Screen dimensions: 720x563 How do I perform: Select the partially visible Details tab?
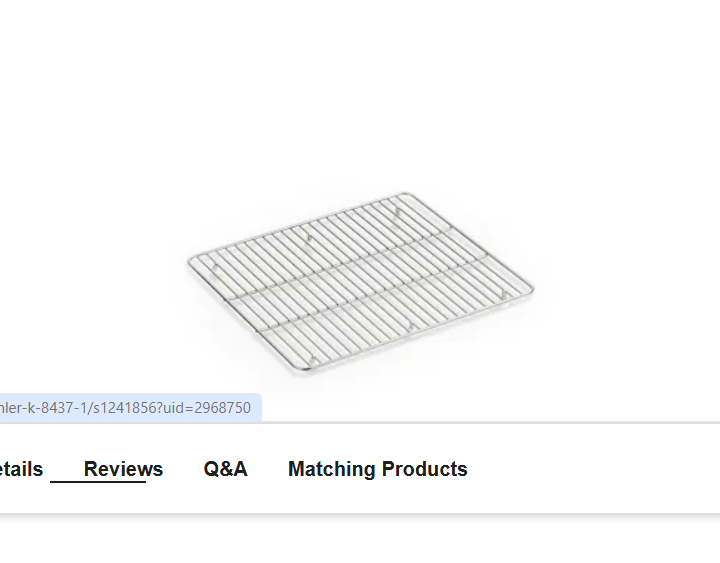pyautogui.click(x=21, y=469)
